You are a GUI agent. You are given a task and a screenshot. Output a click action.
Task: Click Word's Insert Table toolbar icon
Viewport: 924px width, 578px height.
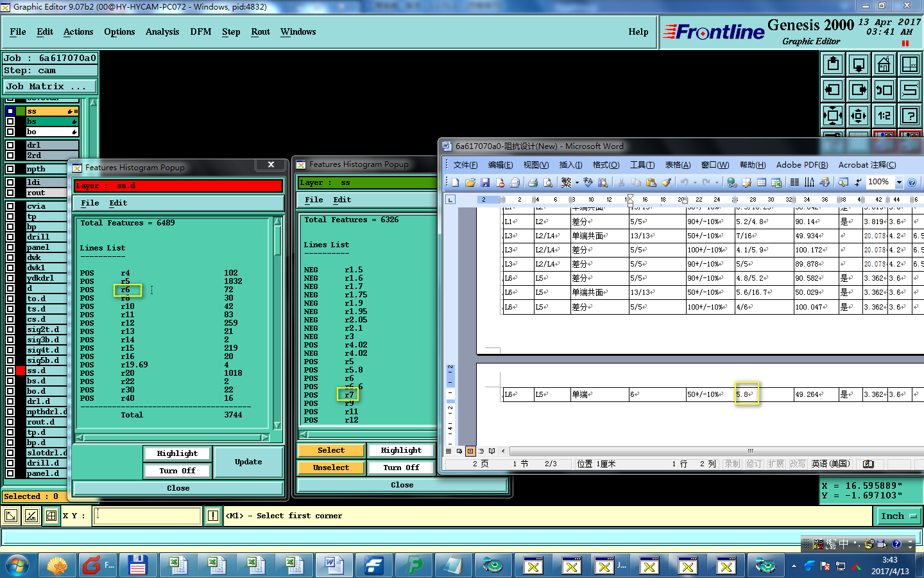(762, 182)
